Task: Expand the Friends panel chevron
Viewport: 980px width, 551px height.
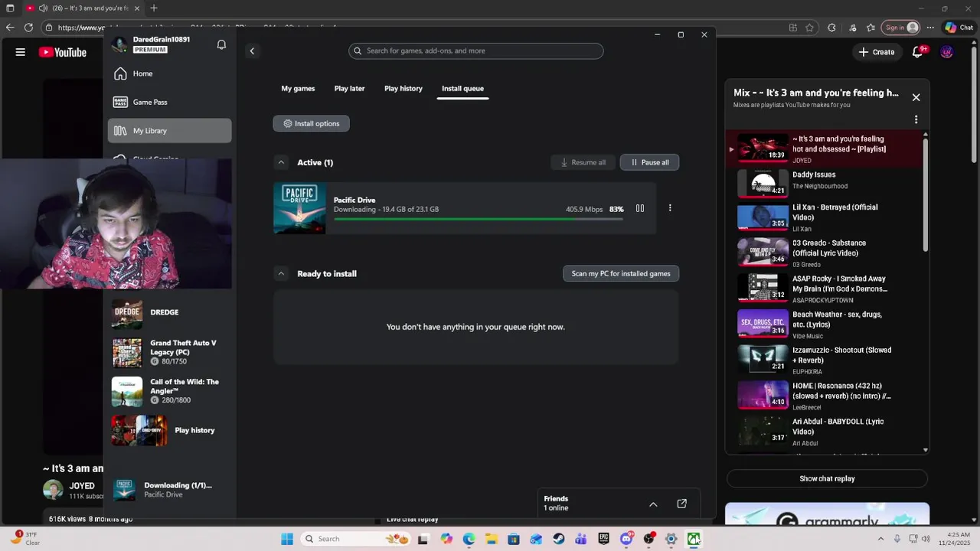Action: coord(653,504)
